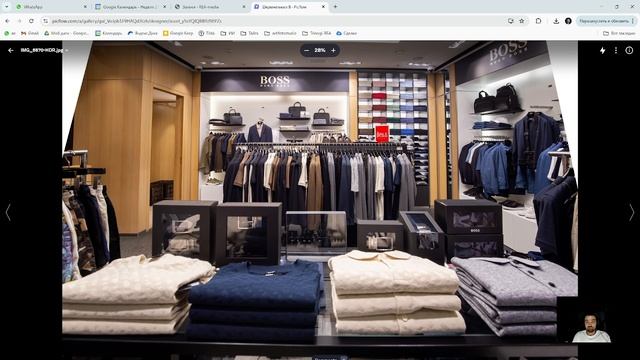Open a new browser tab

point(336,7)
